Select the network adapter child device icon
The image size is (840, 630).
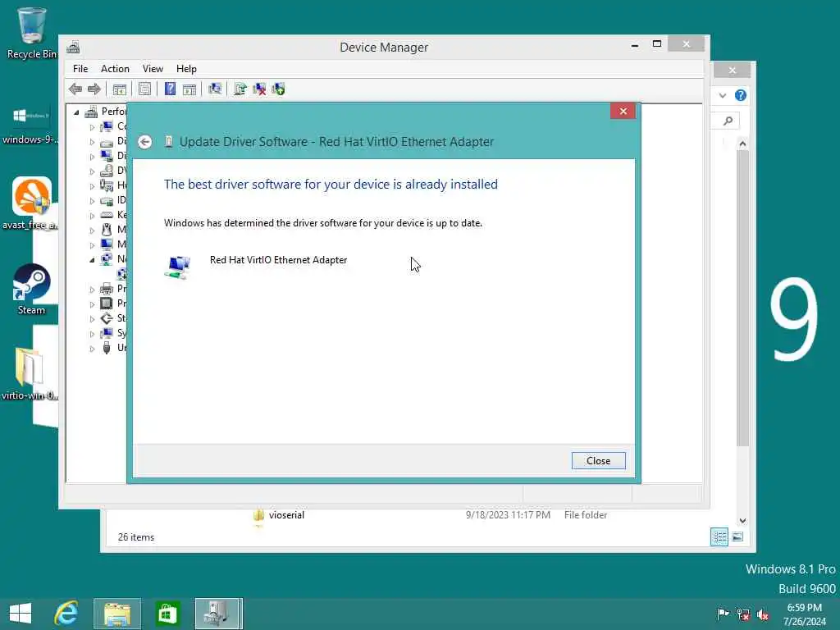click(x=121, y=274)
